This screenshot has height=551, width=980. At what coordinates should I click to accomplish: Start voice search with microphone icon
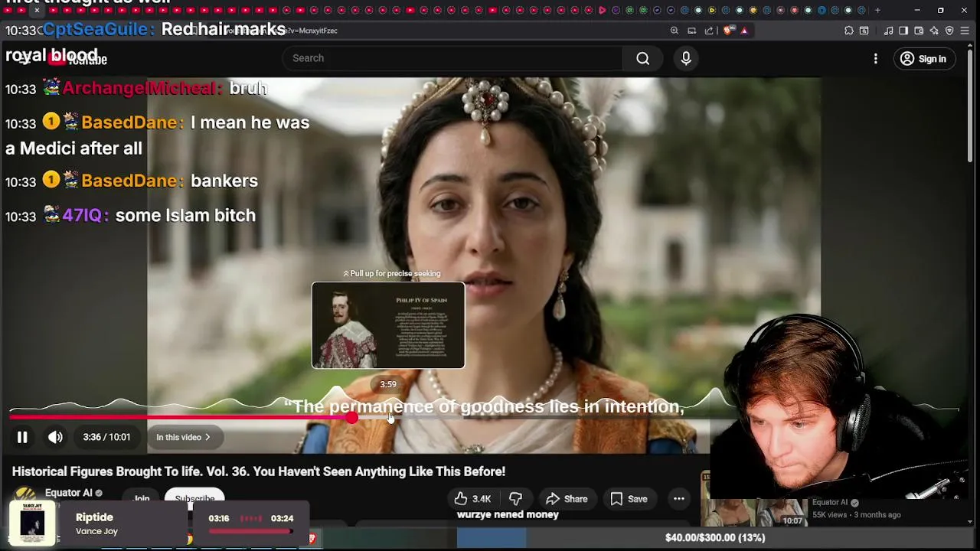[686, 58]
